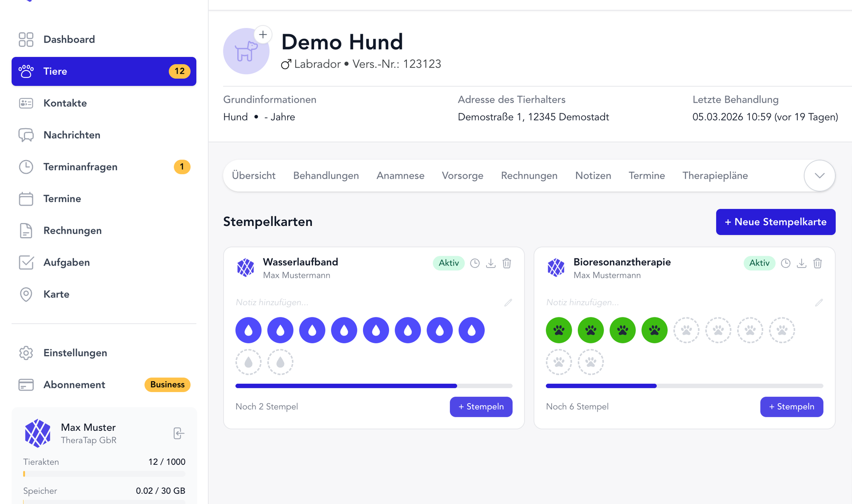Click the Neue Stempelkarte button
The image size is (852, 504).
point(775,222)
